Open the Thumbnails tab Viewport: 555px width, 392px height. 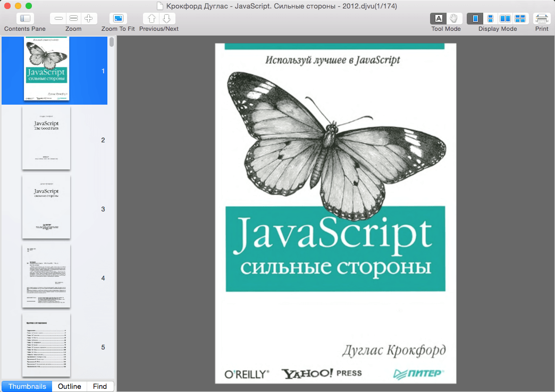point(27,386)
